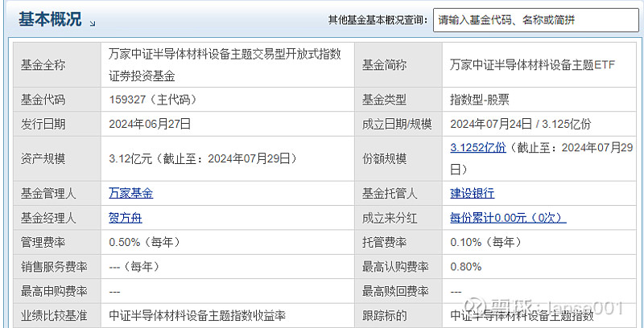Select the 基金简称 label
Viewport: 644px width, 328px height.
click(385, 65)
